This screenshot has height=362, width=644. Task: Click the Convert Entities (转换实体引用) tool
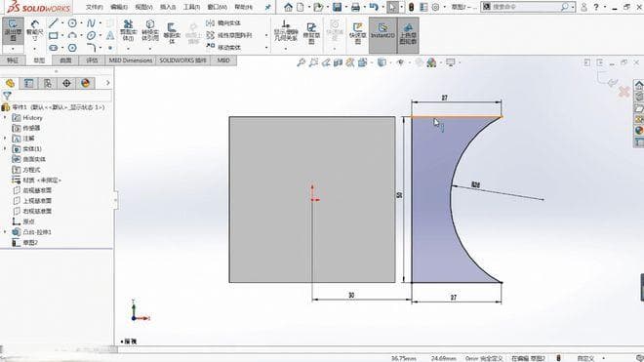150,30
